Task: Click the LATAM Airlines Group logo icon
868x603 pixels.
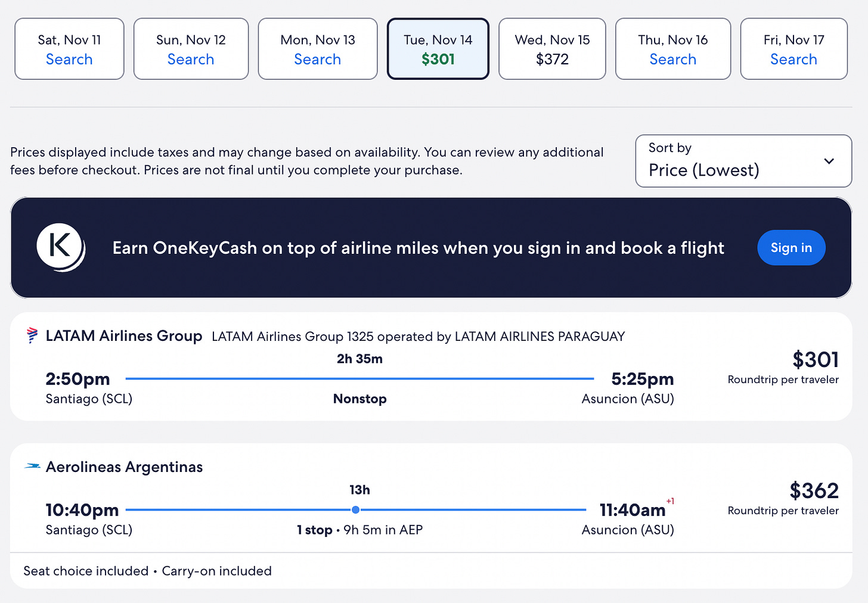Action: [32, 335]
